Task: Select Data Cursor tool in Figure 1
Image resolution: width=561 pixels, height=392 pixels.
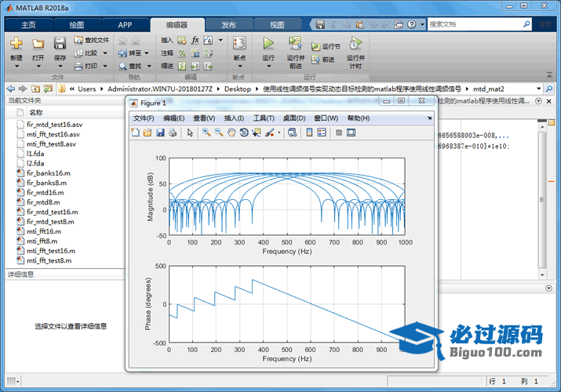Action: (x=257, y=132)
